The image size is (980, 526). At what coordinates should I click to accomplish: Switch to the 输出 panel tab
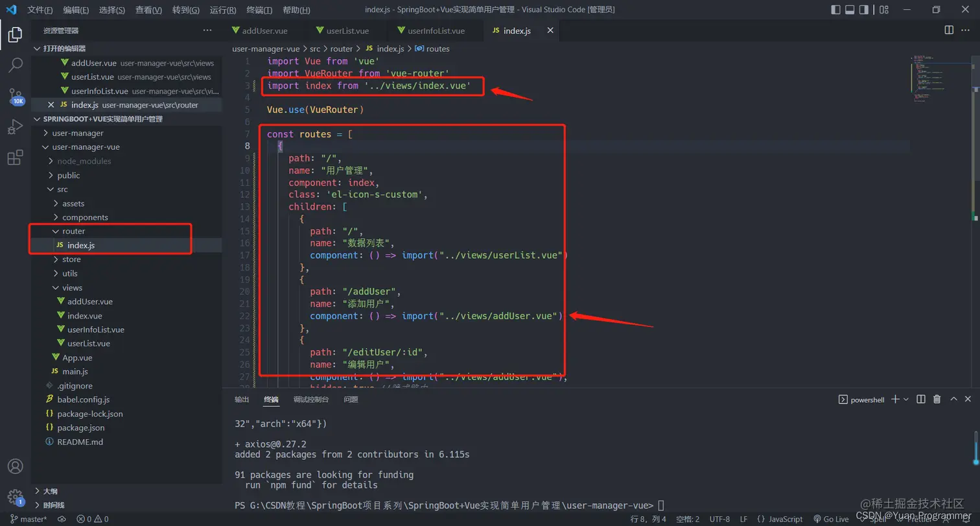click(242, 400)
